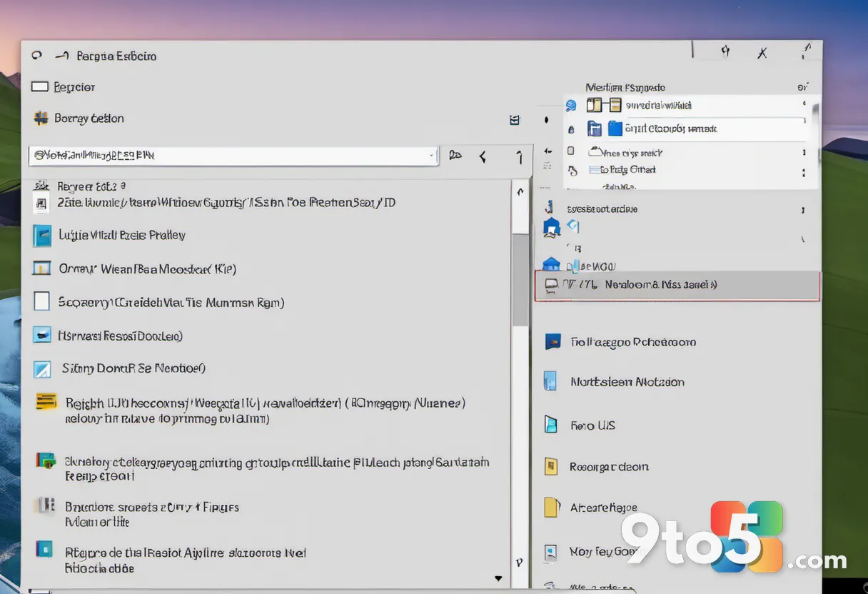
Task: Click the teal icon next to "Feno UlS"
Action: pos(551,425)
